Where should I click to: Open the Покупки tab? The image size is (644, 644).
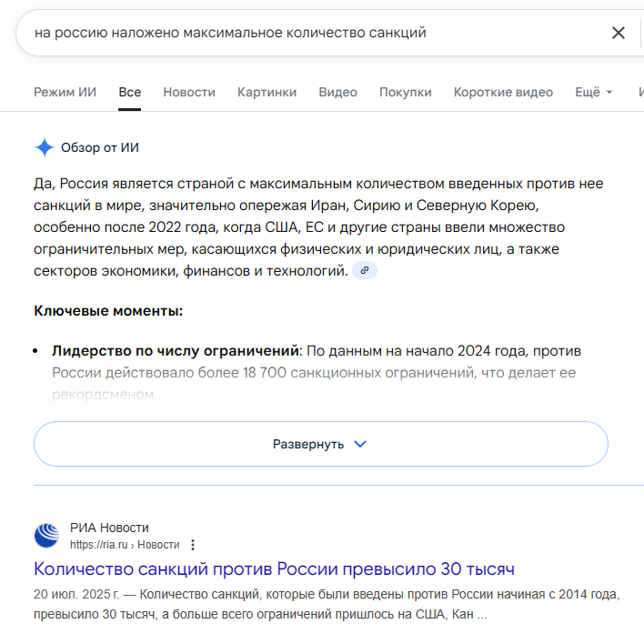[405, 92]
